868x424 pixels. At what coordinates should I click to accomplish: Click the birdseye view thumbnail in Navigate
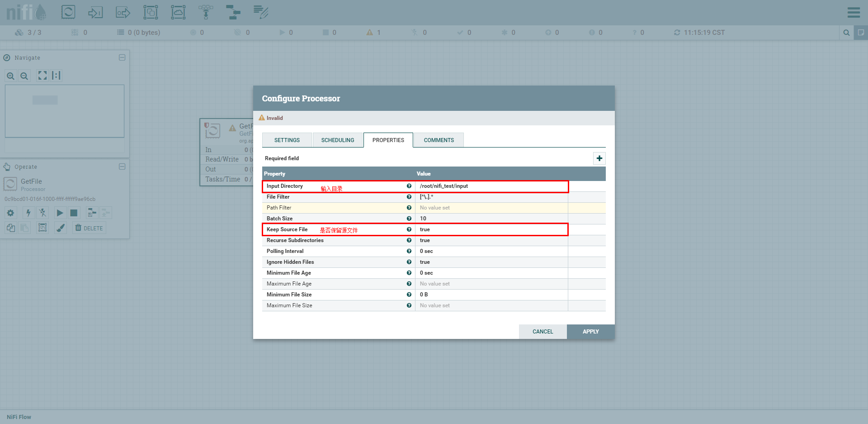65,111
